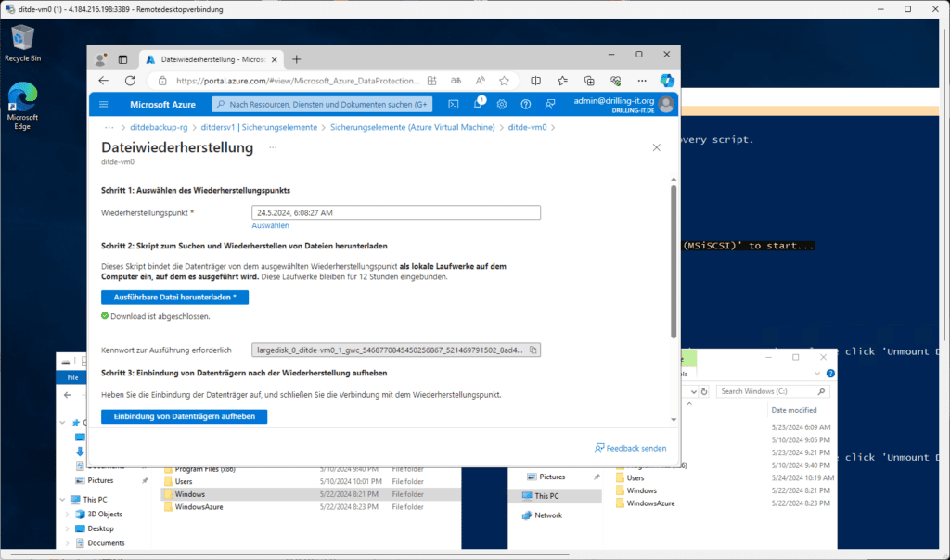Open the admin@drilling-it.org account menu
This screenshot has height=560, width=950.
[x=624, y=104]
